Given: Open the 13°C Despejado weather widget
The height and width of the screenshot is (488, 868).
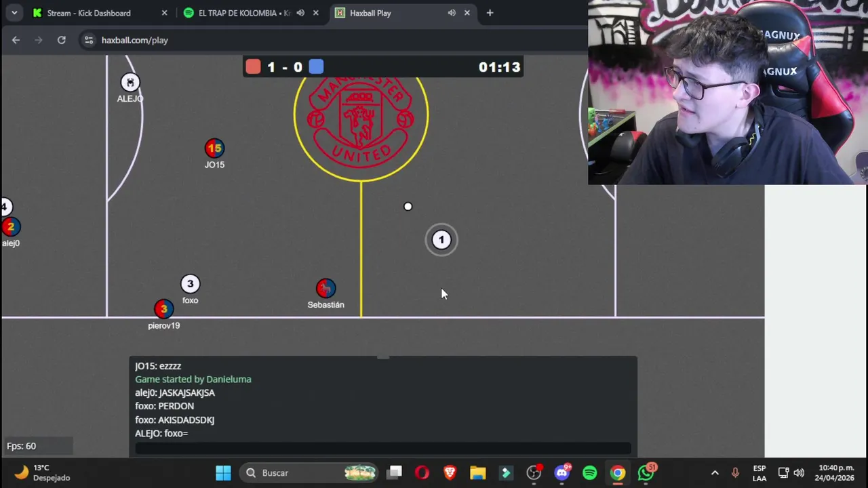Looking at the screenshot, I should click(x=43, y=472).
